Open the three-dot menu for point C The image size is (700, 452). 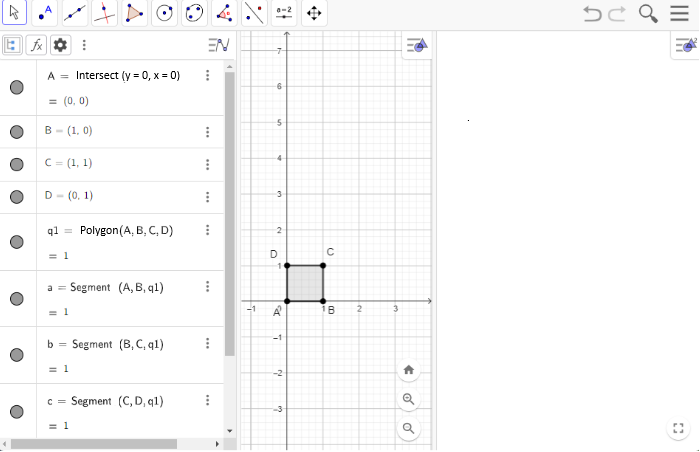click(x=207, y=164)
